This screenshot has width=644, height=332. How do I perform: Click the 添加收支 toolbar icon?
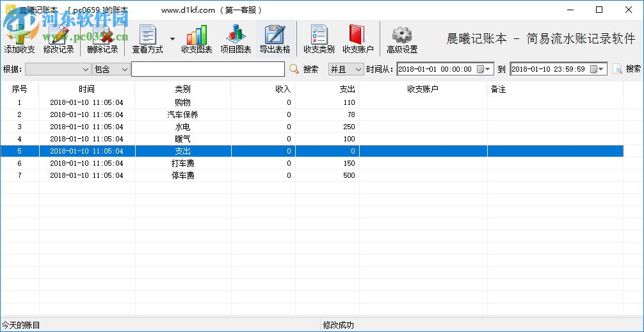[19, 39]
